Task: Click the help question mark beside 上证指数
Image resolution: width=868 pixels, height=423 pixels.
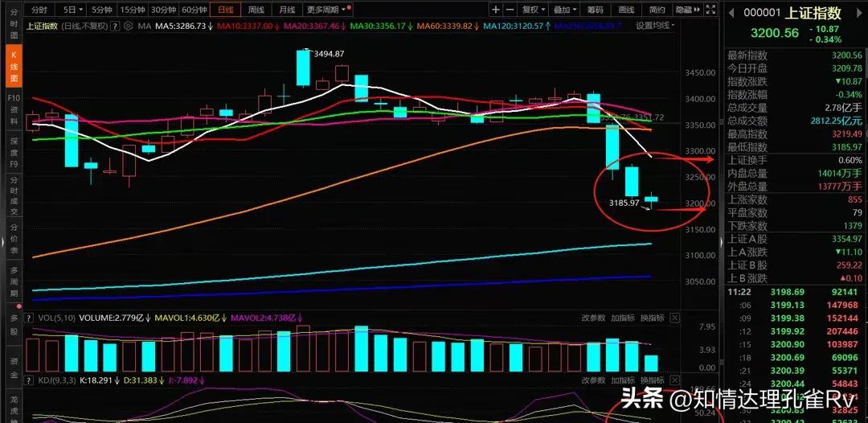Action: click(x=115, y=26)
